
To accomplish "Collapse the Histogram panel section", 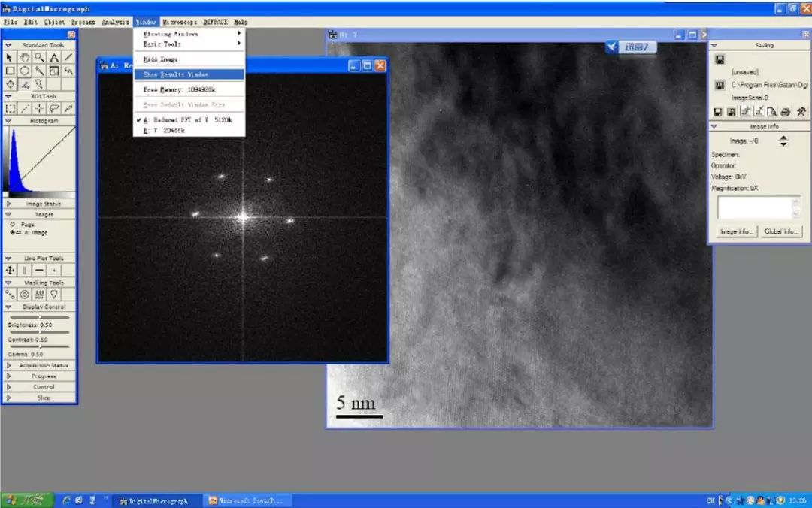I will pos(8,121).
